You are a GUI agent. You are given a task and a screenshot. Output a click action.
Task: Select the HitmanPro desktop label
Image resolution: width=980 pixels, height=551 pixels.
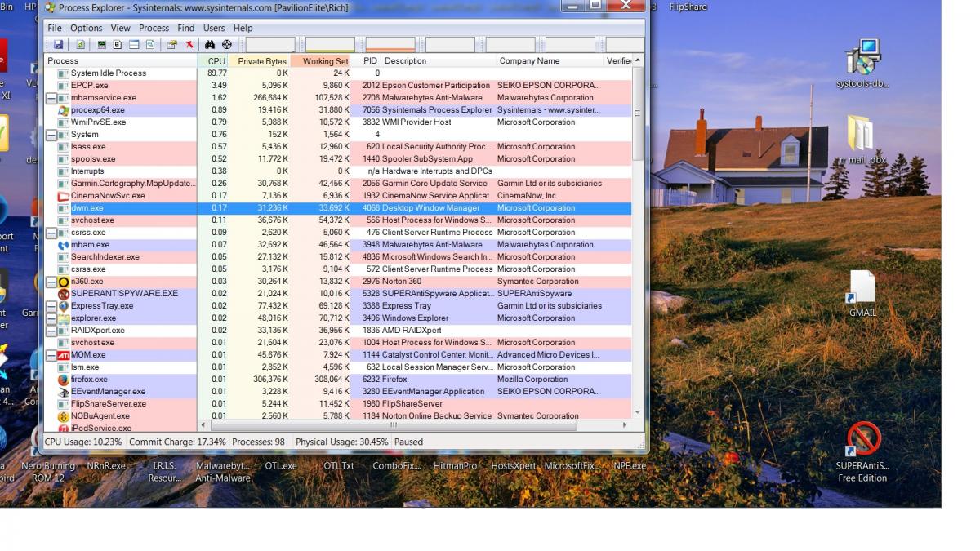455,466
